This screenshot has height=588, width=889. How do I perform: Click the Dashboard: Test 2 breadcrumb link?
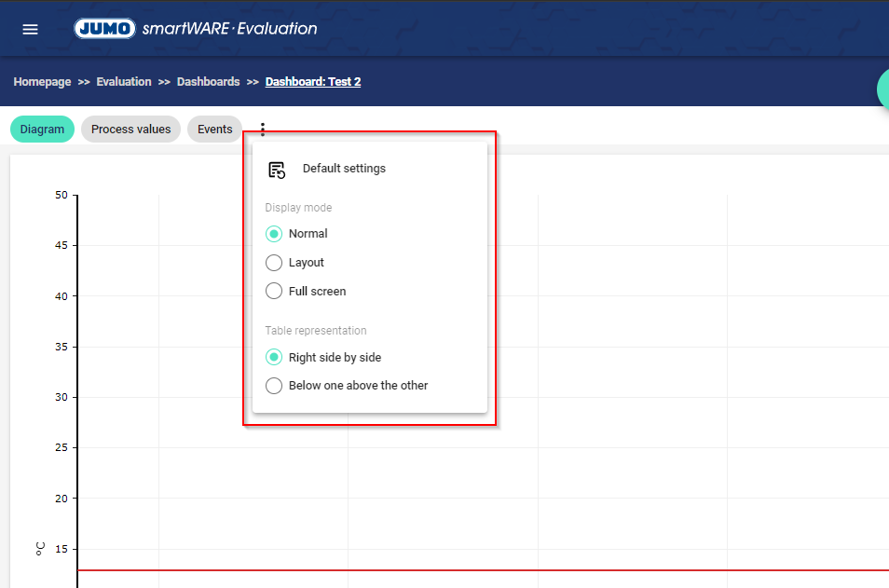(313, 82)
